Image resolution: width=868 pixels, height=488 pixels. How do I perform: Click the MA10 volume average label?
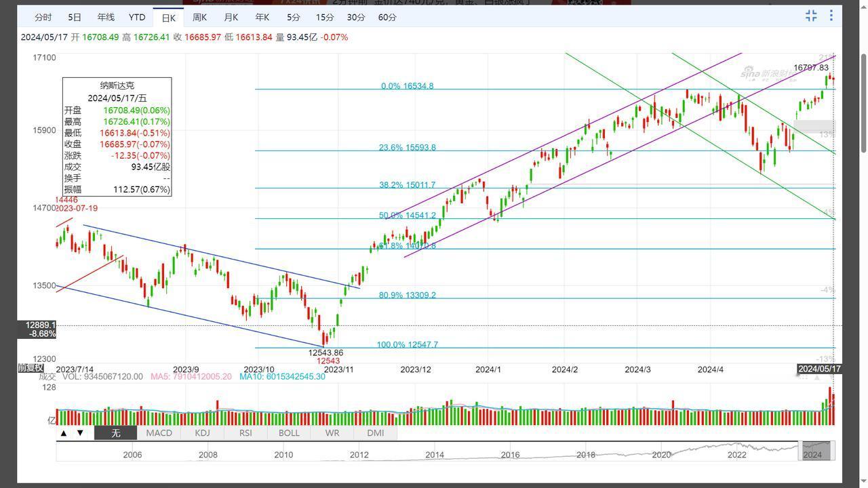tap(282, 376)
